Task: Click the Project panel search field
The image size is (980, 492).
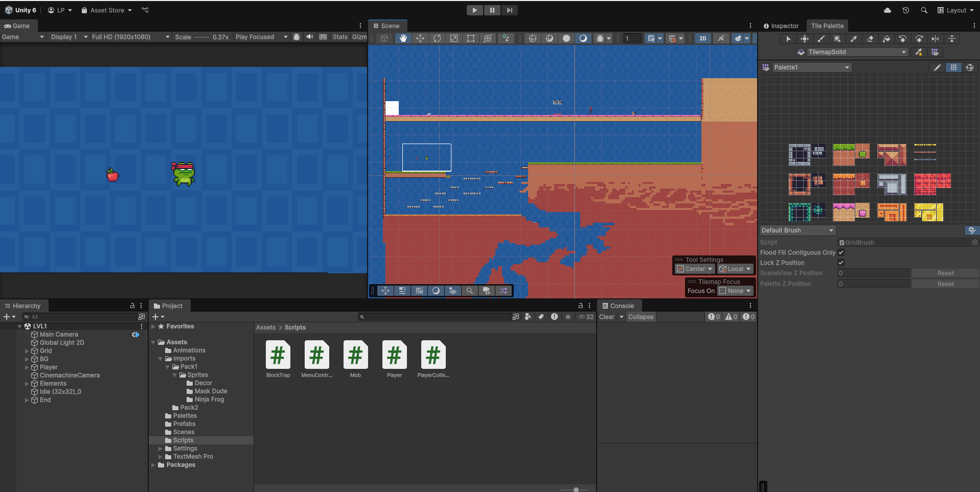Action: (x=435, y=317)
